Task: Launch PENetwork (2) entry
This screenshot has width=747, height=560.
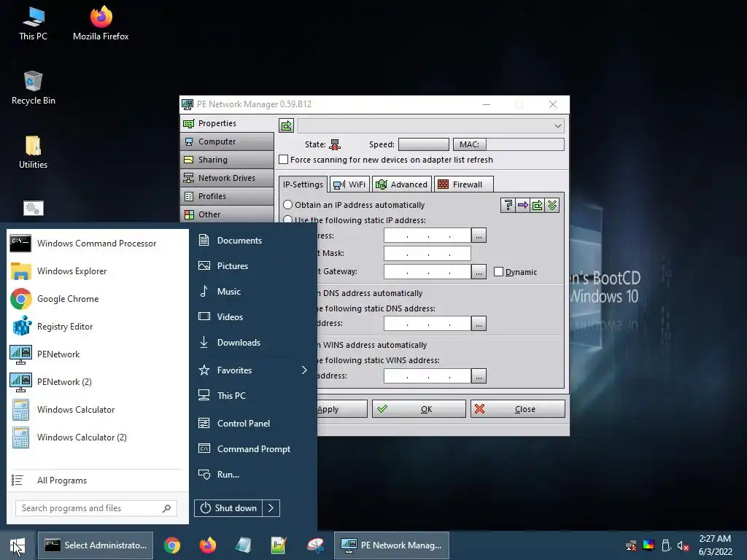Action: click(x=97, y=381)
